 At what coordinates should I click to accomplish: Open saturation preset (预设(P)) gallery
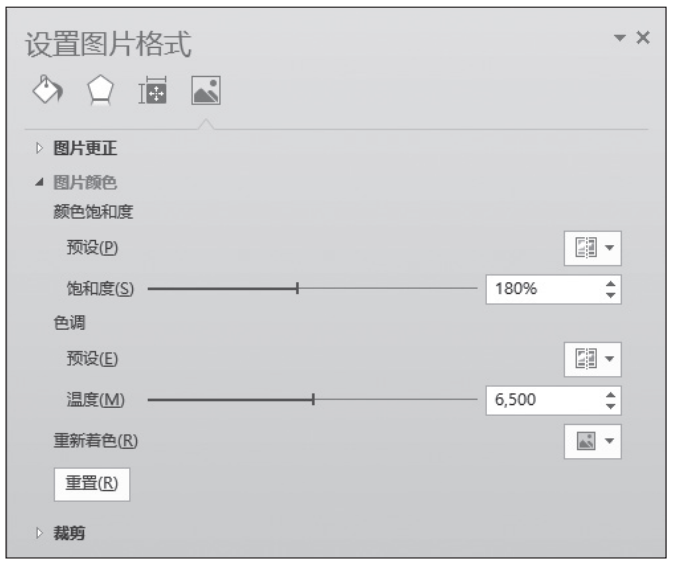(x=592, y=248)
